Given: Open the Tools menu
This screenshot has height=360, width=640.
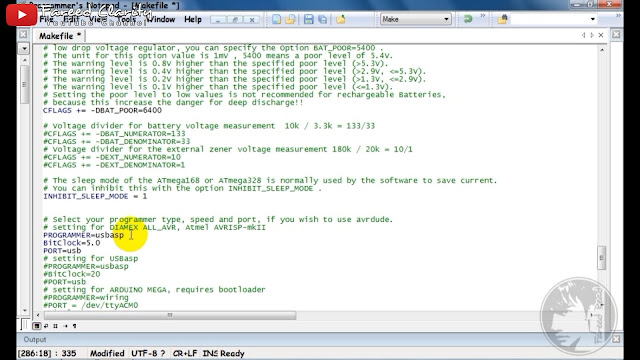Looking at the screenshot, I should pyautogui.click(x=126, y=19).
